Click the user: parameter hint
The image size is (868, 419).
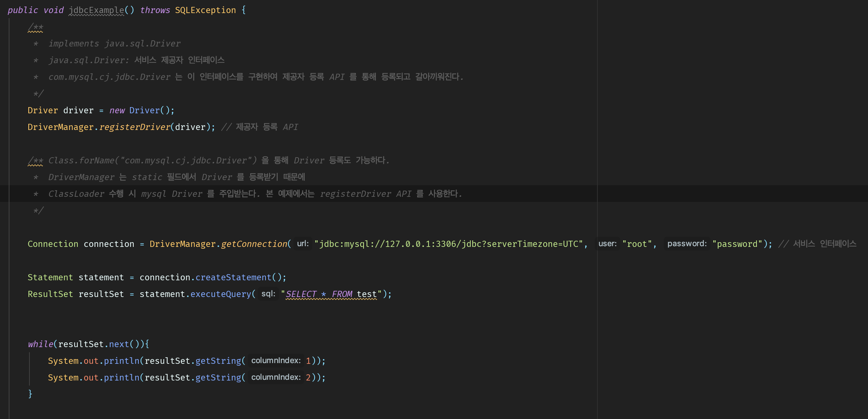607,244
